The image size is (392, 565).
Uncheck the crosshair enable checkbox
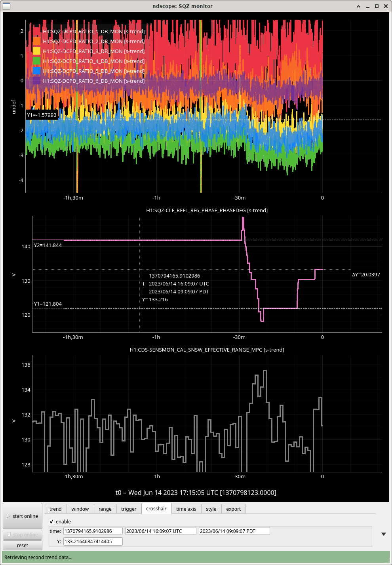click(51, 521)
